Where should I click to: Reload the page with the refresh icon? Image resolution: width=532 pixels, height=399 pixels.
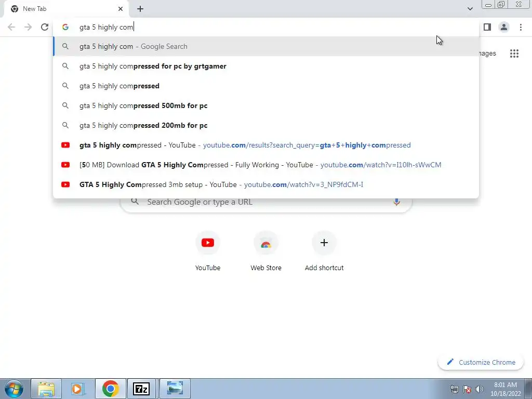click(45, 27)
